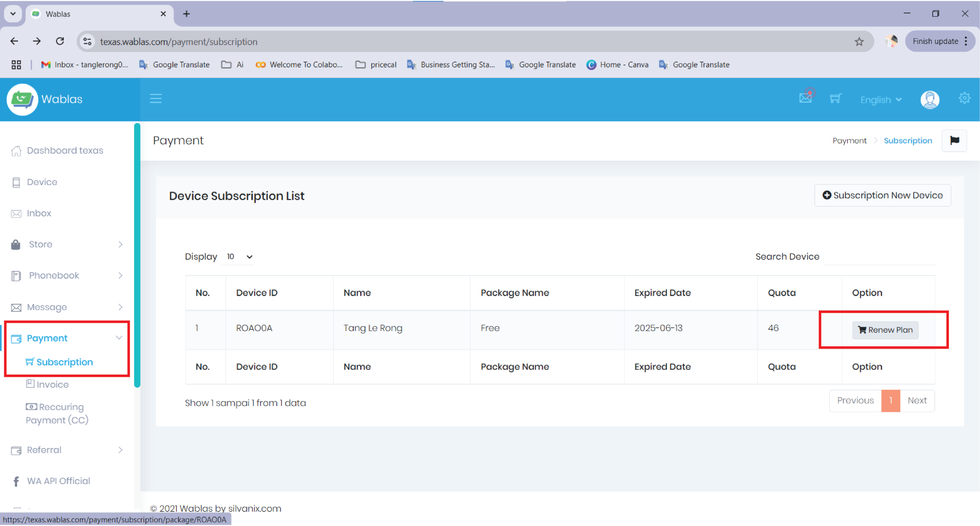Screen dimensions: 980x526
Task: Go back to previous browser page
Action: coord(14,41)
